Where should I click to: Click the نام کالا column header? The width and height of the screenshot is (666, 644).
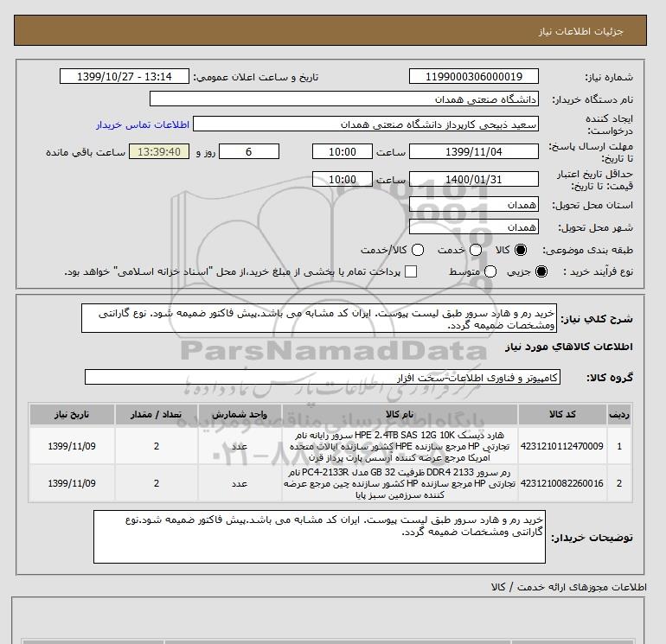pyautogui.click(x=400, y=415)
